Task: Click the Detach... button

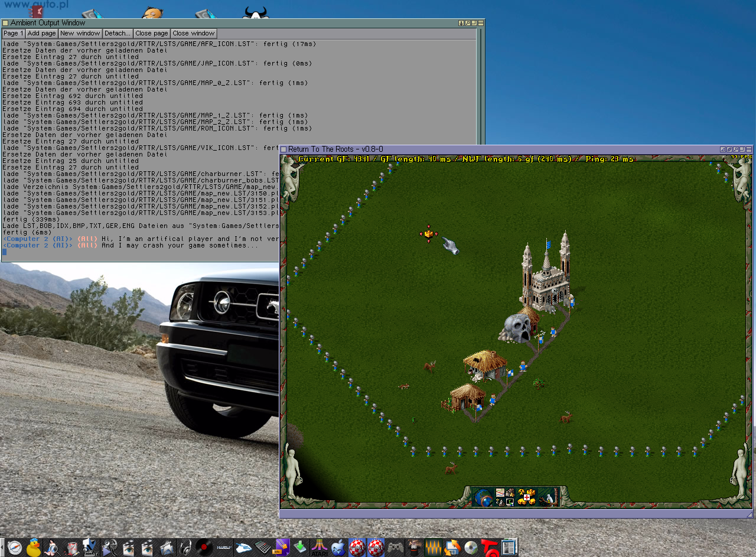Action: point(118,34)
